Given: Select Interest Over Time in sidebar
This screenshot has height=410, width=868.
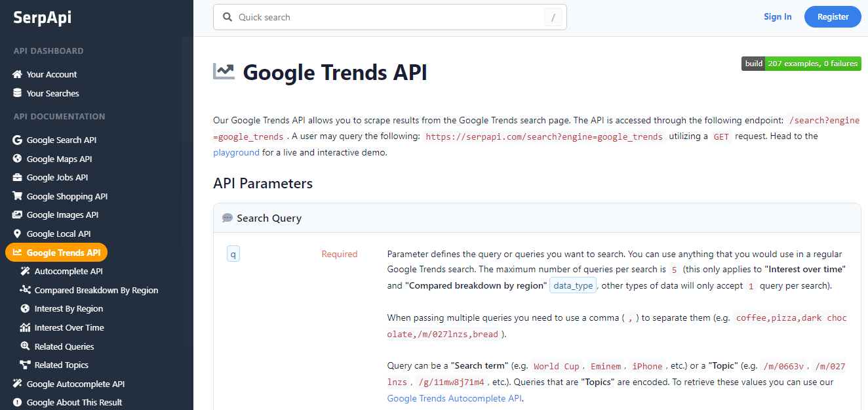Looking at the screenshot, I should [69, 328].
